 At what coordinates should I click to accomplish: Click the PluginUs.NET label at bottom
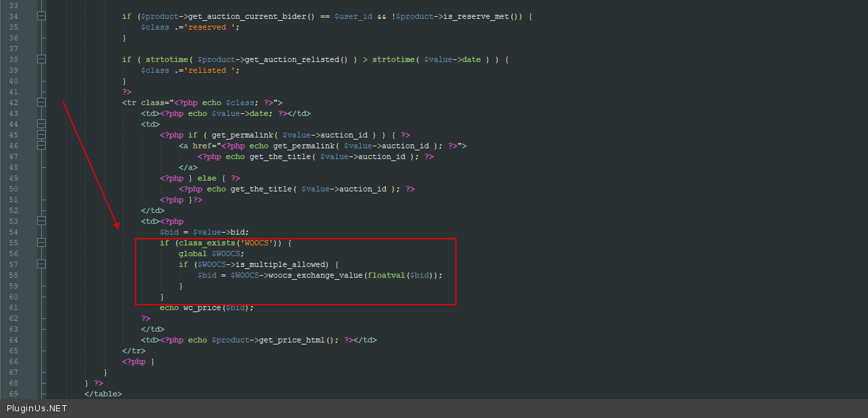pyautogui.click(x=37, y=409)
